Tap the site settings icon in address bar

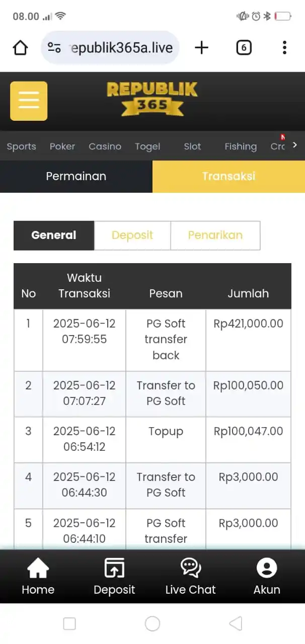click(54, 48)
